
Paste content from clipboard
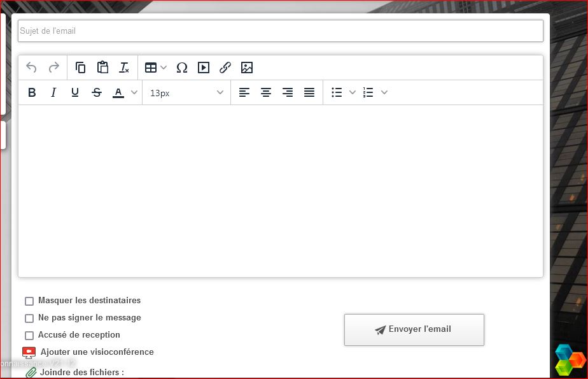102,67
